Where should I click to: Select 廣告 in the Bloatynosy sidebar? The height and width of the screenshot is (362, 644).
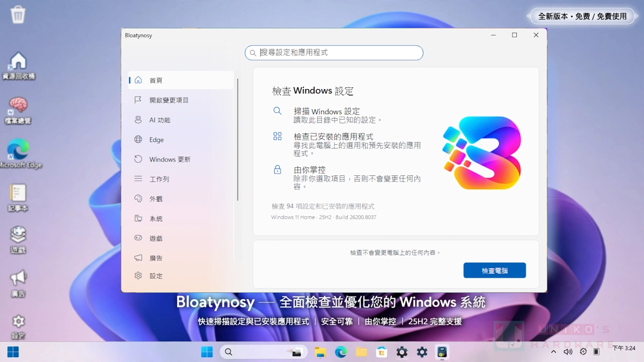click(181, 258)
